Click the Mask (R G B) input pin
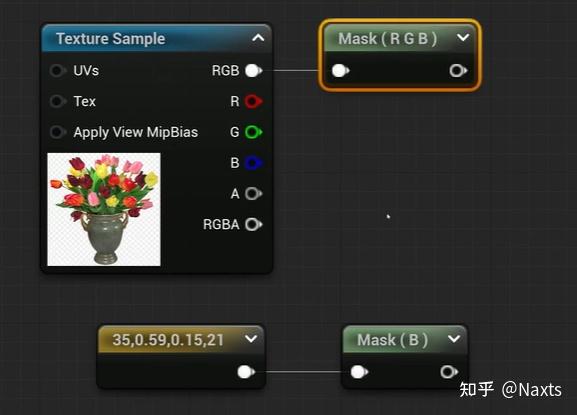The width and height of the screenshot is (577, 415). pos(340,71)
